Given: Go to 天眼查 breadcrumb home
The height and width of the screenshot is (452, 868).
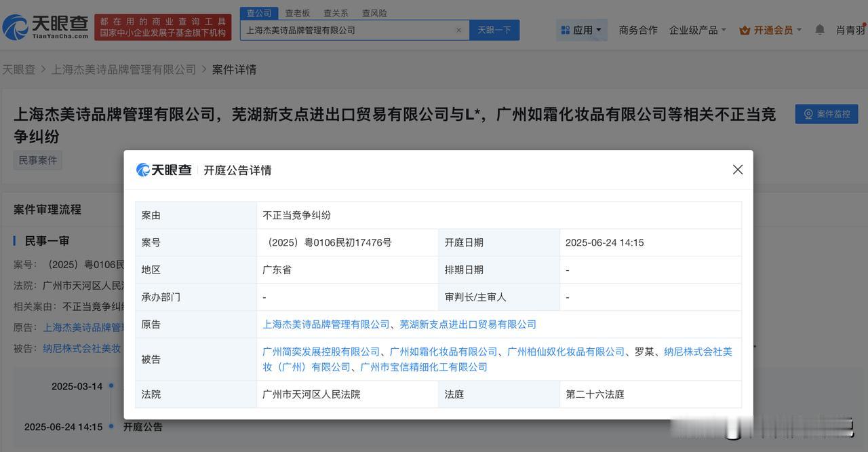Looking at the screenshot, I should click(18, 69).
